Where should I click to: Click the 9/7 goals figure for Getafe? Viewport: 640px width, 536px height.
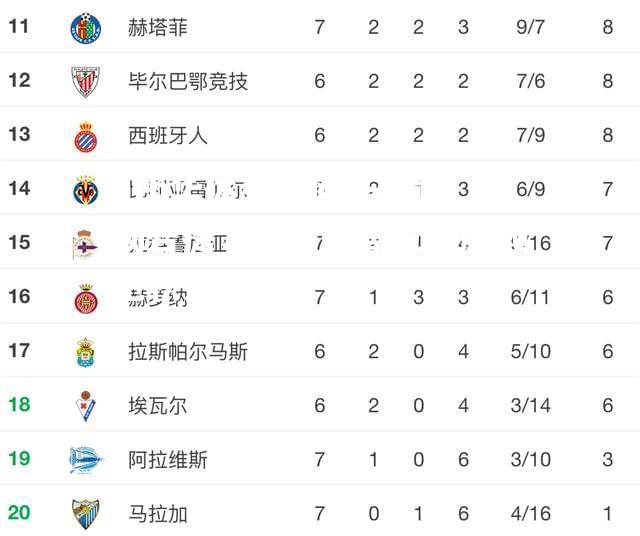click(x=530, y=27)
